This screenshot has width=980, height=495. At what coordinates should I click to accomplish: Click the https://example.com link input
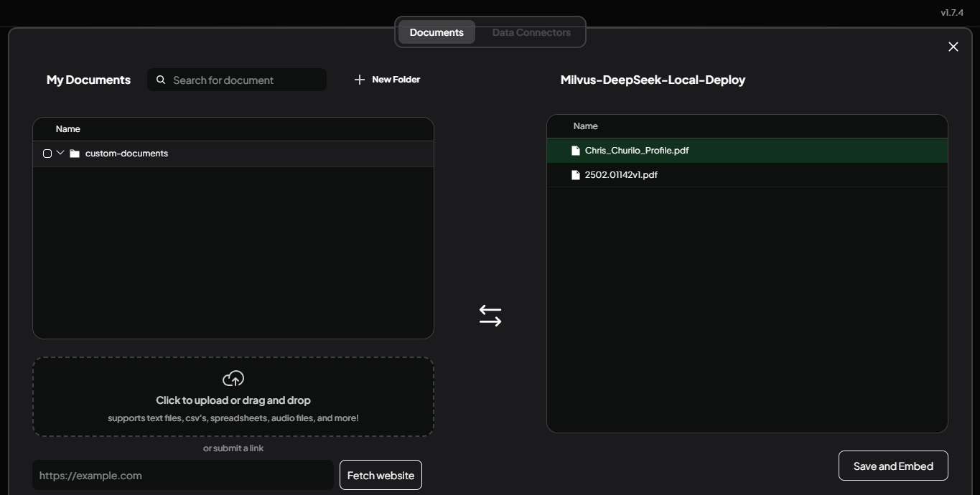tap(182, 475)
